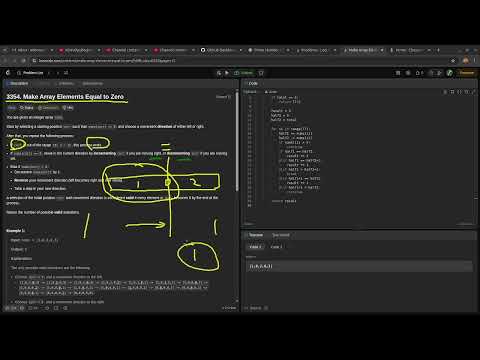480x360 pixels.
Task: Open the layout grid icon in LeetCode header
Action: pos(398,73)
